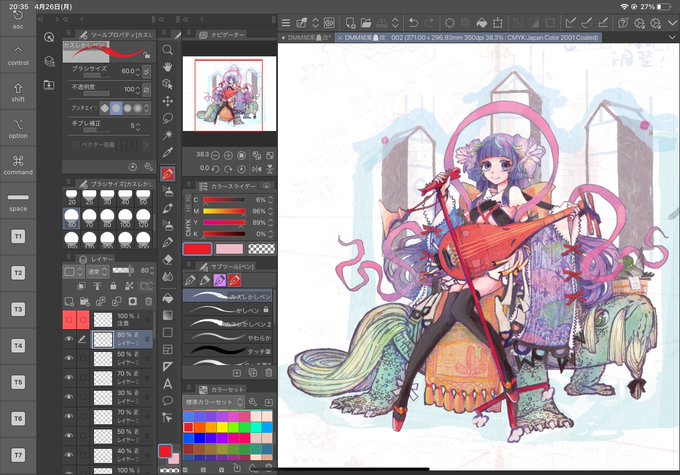Select the Blend droplets tool

167,277
